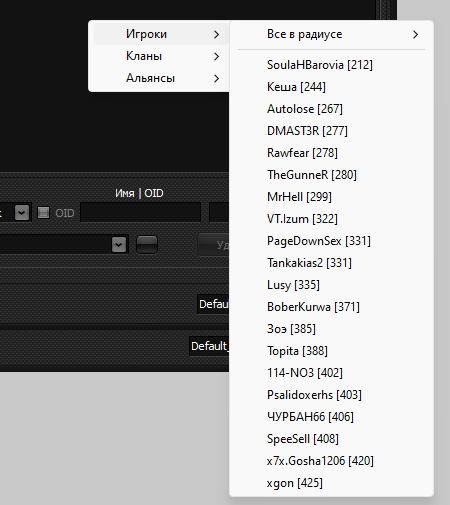Select ЧУРБАН66 [406] player
The height and width of the screenshot is (505, 450).
tap(331, 417)
